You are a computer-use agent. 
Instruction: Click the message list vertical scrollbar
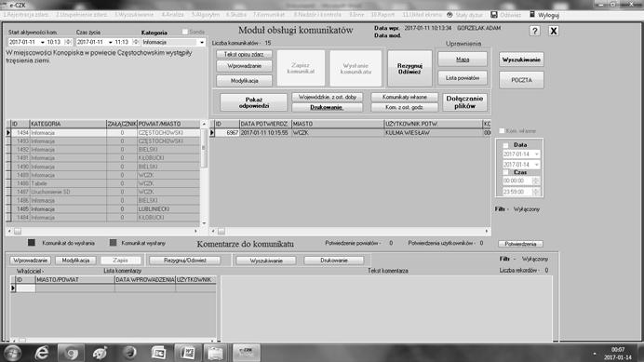point(204,172)
